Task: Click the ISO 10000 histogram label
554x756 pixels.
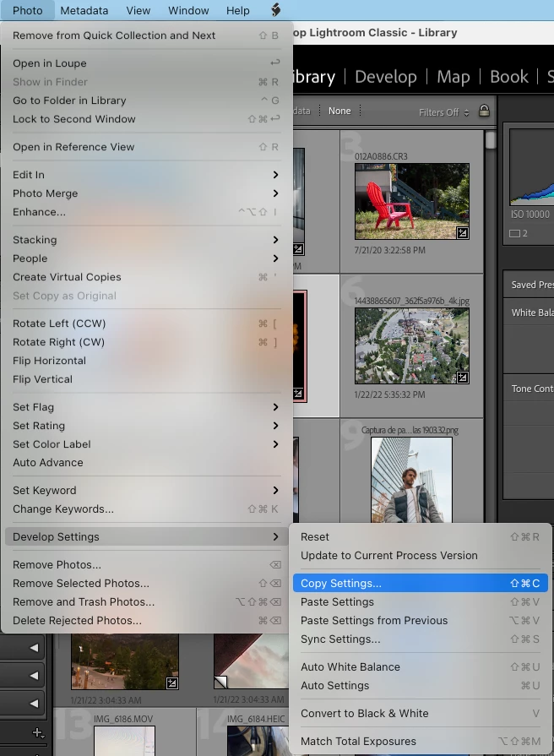Action: 530,214
